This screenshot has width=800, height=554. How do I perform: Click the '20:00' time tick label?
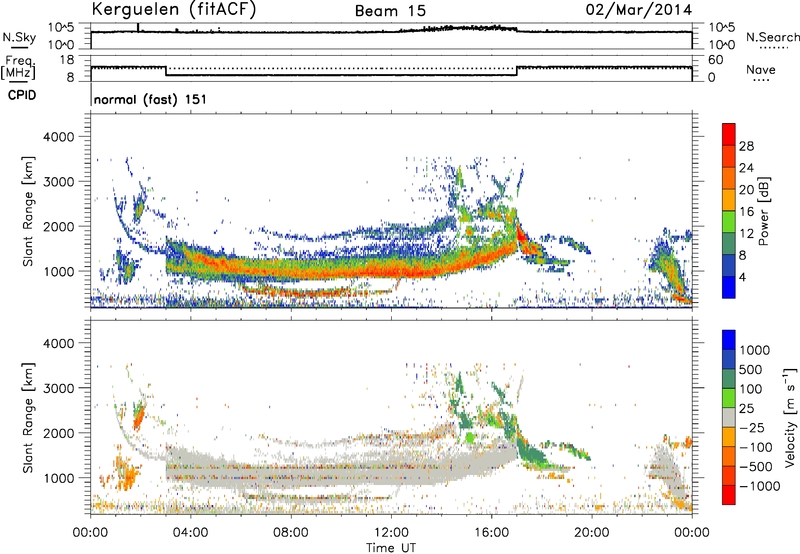click(x=591, y=533)
